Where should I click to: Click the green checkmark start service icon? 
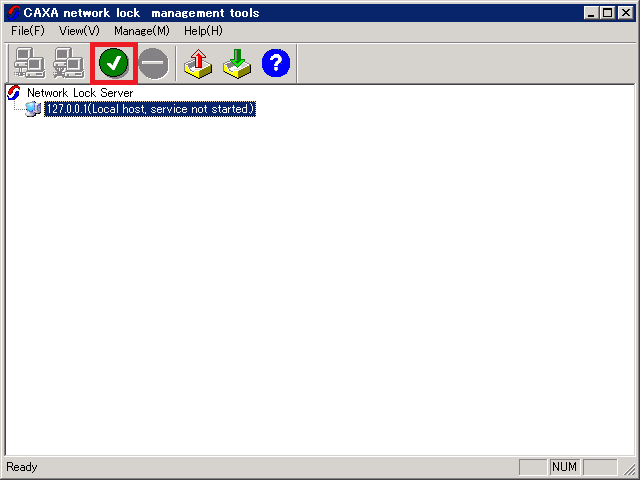point(113,64)
